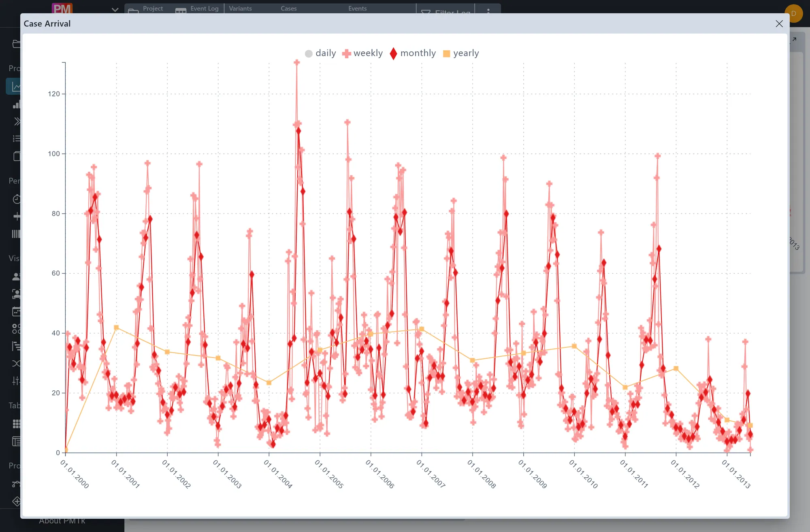Click the highest weekly peak above 120
Image resolution: width=810 pixels, height=532 pixels.
click(297, 62)
